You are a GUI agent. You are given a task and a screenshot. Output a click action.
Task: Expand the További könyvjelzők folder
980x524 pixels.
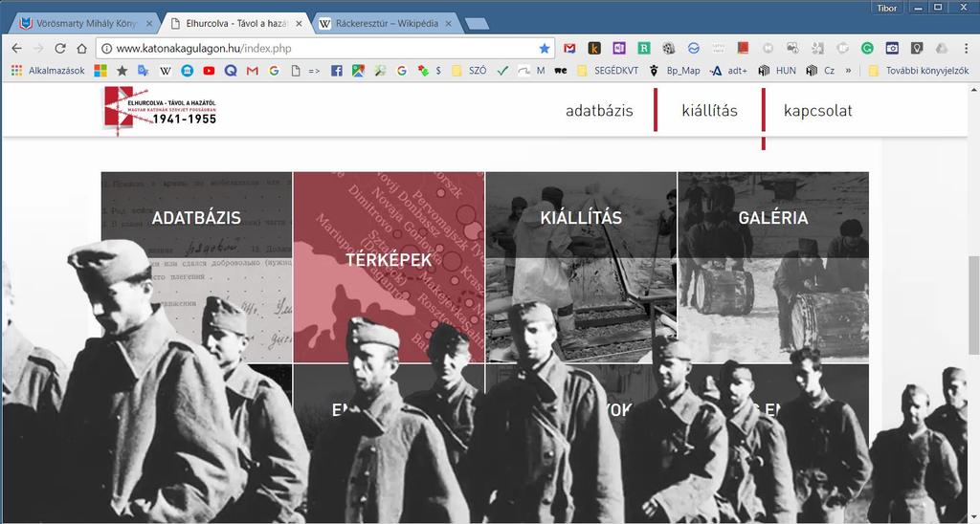click(918, 71)
